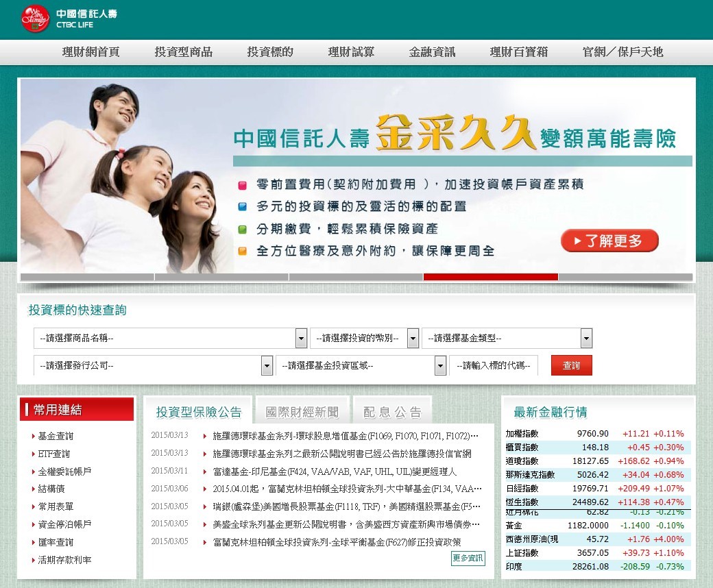This screenshot has width=713, height=588.
Task: Select second banner slide indicator
Action: 222,277
